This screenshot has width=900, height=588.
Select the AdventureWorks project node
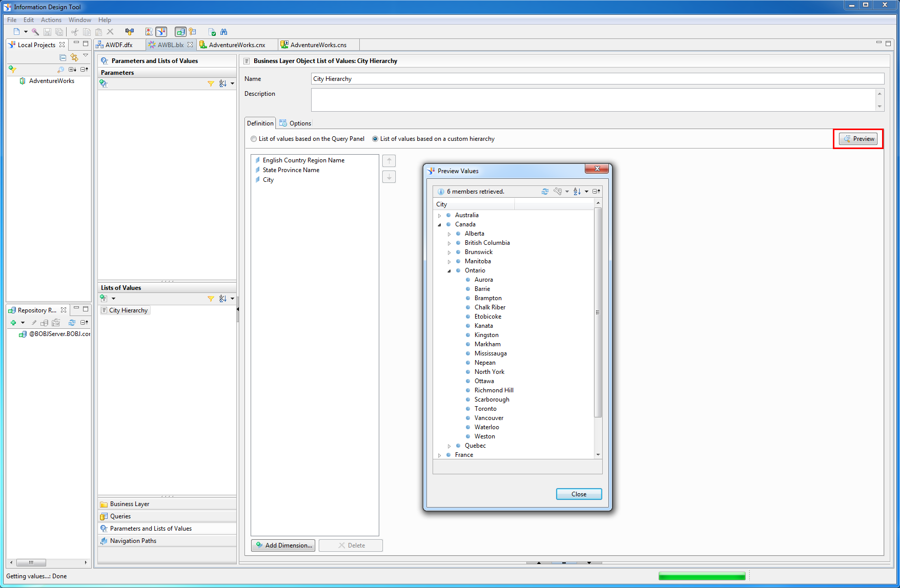coord(47,81)
